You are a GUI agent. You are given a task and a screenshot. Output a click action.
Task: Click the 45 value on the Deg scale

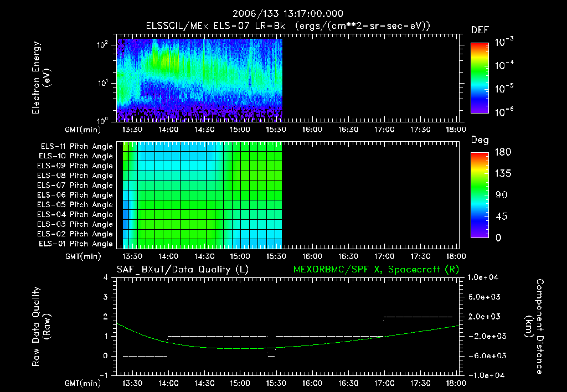502,216
